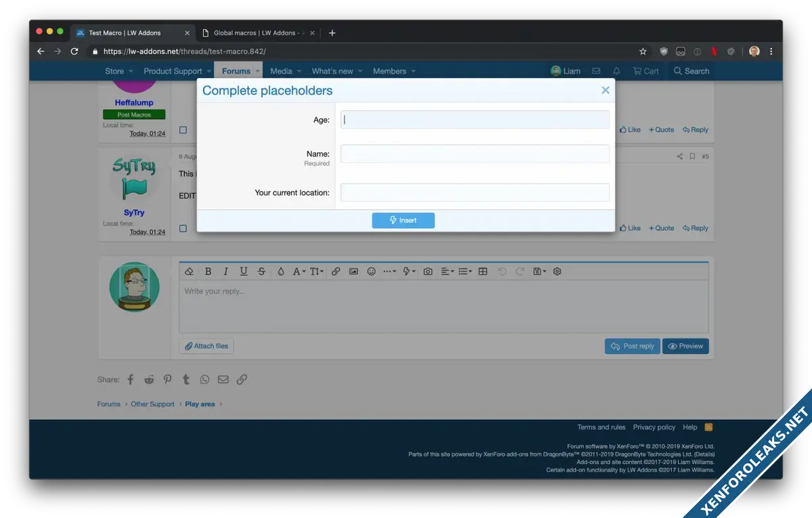The height and width of the screenshot is (518, 812).
Task: Toggle italic formatting in the reply editor
Action: point(226,272)
